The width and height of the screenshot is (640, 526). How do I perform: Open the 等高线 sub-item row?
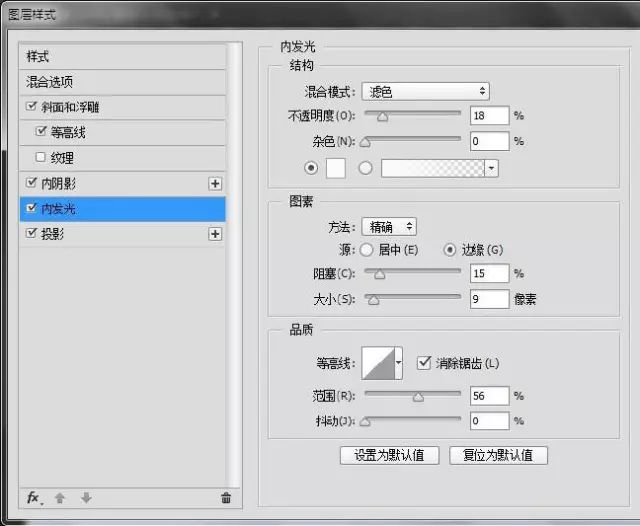point(122,133)
